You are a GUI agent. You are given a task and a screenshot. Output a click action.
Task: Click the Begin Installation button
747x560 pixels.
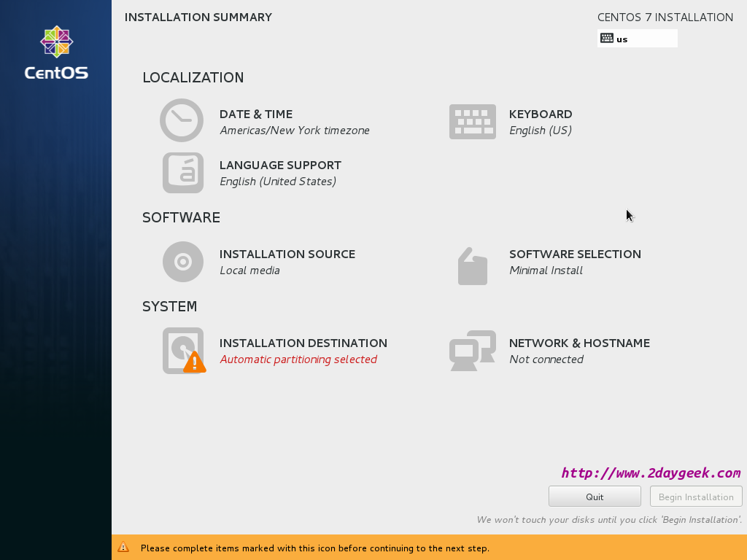696,497
